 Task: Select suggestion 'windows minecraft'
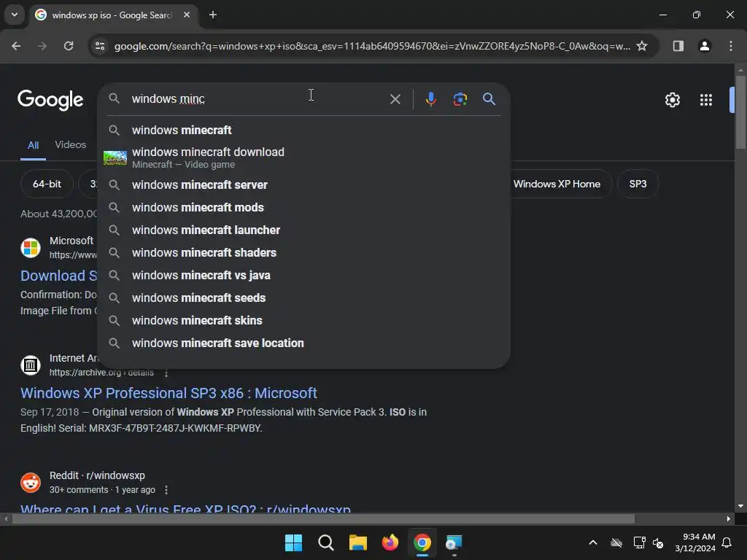click(x=303, y=130)
